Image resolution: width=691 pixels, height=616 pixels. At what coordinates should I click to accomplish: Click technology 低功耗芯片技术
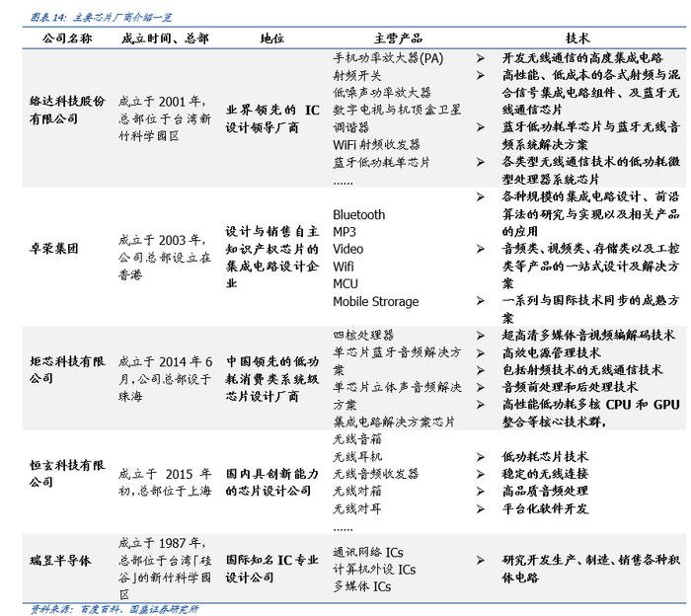pos(545,456)
